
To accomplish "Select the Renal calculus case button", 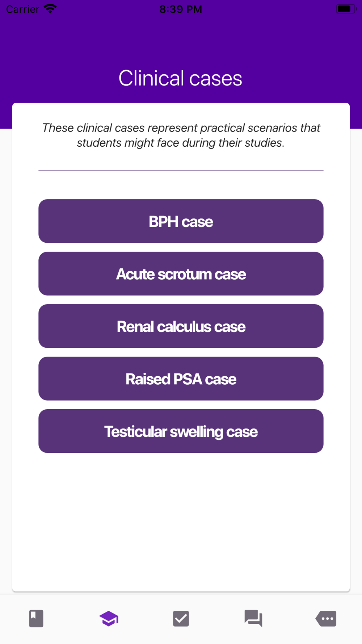I will [181, 326].
